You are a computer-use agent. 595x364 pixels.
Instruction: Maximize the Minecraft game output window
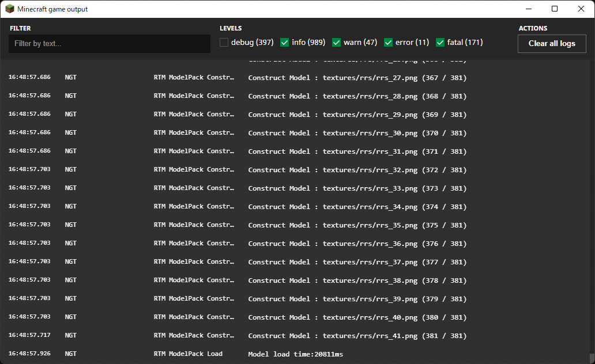(555, 9)
